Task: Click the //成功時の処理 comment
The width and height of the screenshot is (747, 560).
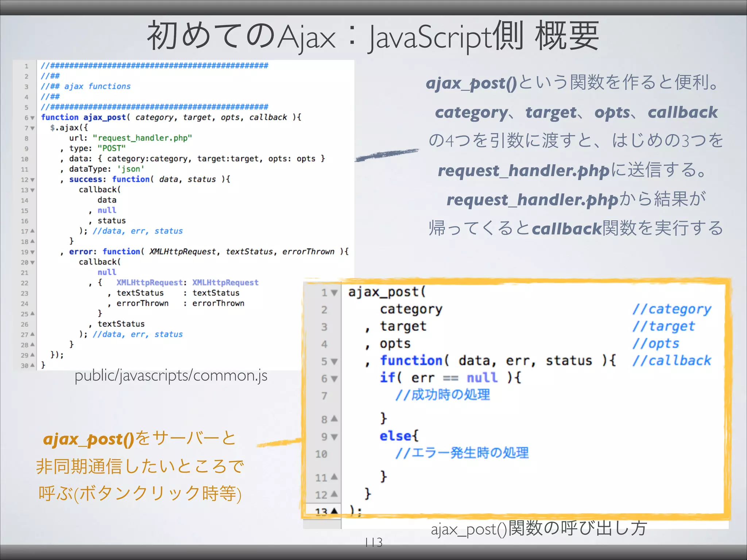Action: pos(443,395)
